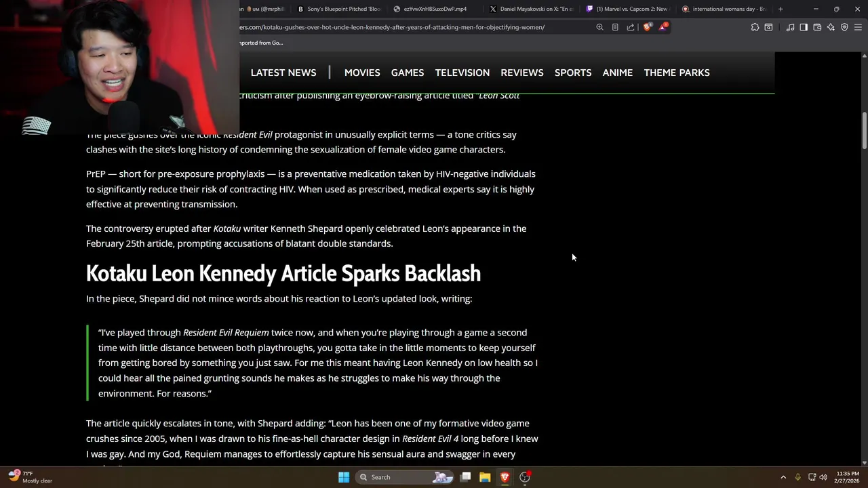
Task: Switch to Sony's Bluepoint Pitched tab
Action: pos(340,9)
